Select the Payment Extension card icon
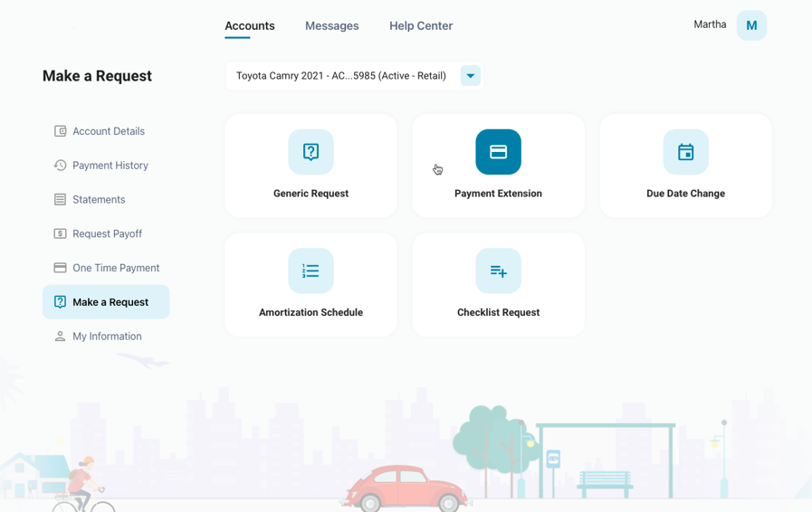 click(x=498, y=152)
